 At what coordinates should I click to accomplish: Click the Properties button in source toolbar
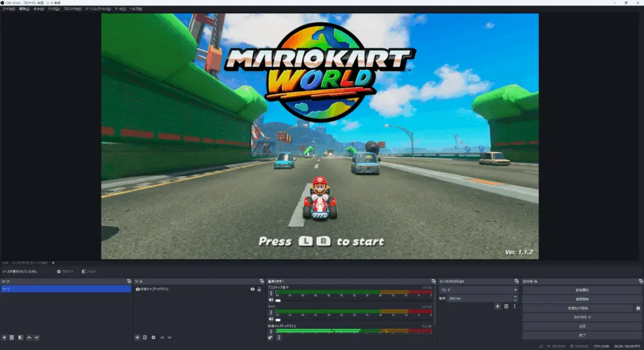65,271
